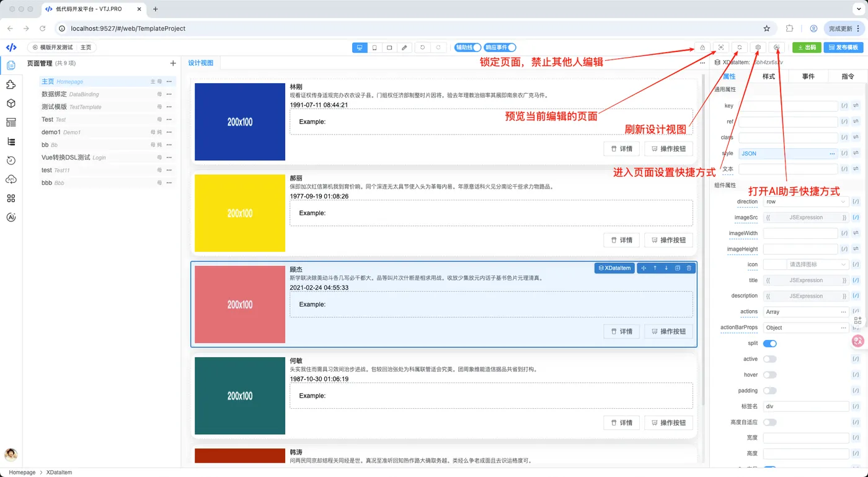Click the lock page icon in the toolbar

[x=702, y=47]
